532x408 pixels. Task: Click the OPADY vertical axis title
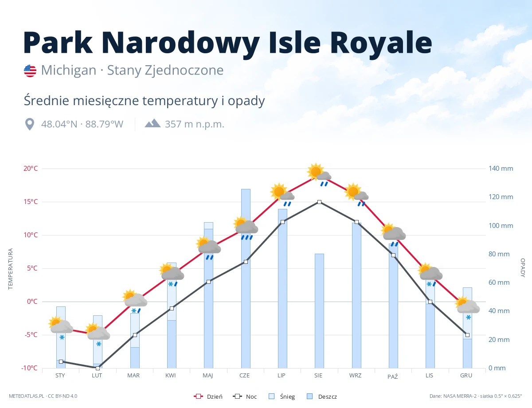523,268
